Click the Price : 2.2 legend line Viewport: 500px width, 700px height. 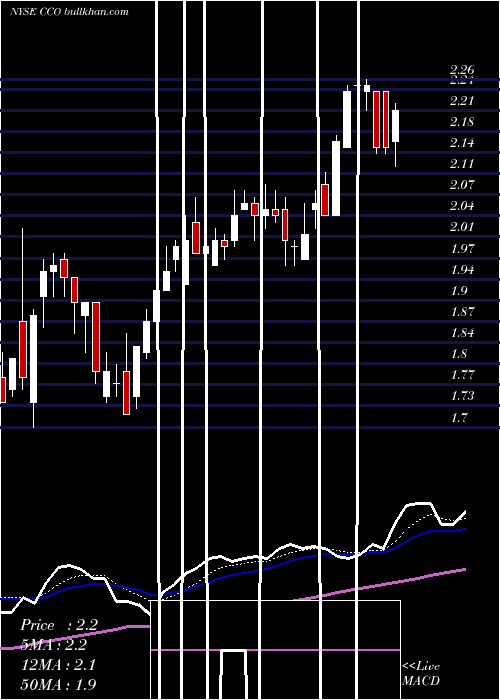click(x=58, y=625)
